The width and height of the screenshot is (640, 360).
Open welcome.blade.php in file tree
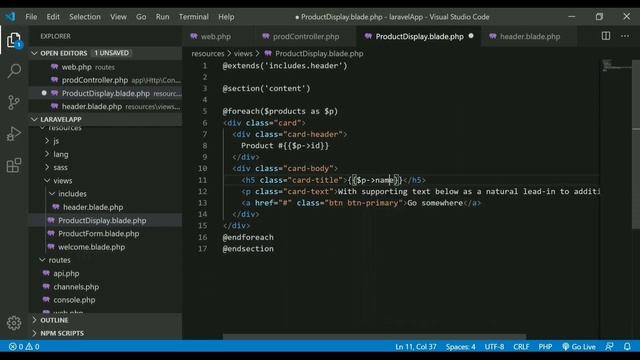[105, 247]
